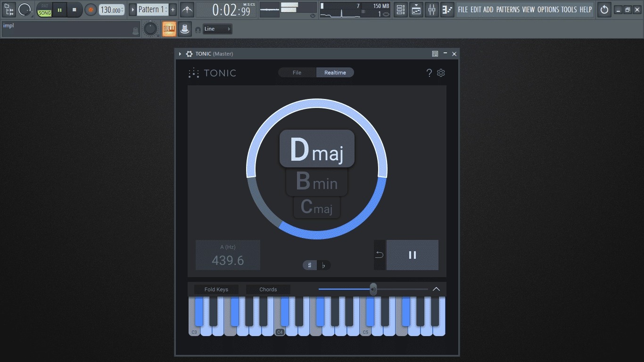The image size is (644, 362).
Task: Open the OPTIONS menu
Action: [x=548, y=9]
